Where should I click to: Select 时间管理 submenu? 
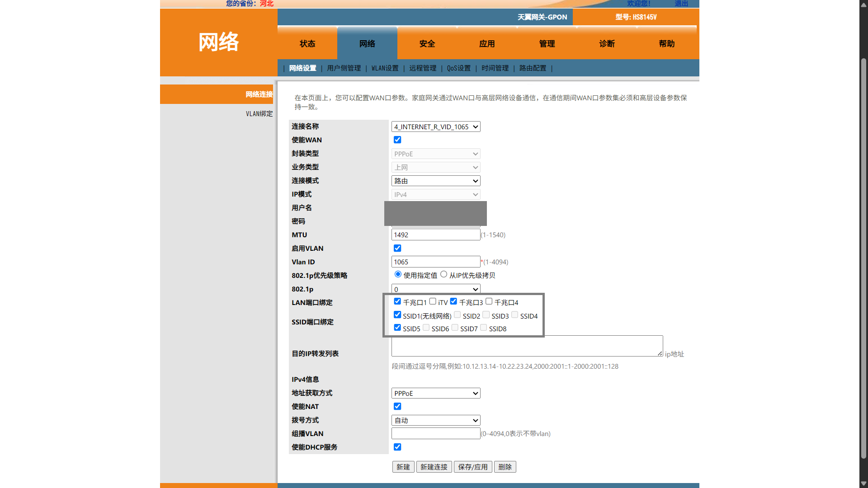tap(495, 68)
